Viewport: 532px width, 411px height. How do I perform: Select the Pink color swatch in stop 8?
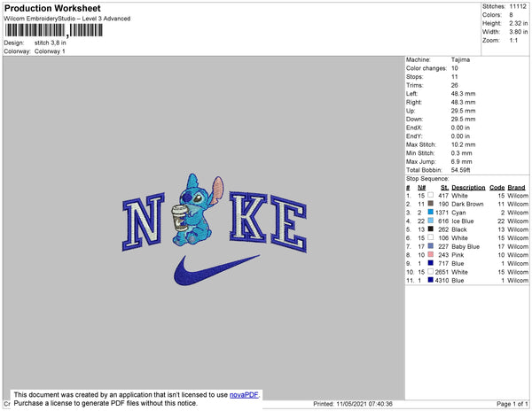pos(431,254)
